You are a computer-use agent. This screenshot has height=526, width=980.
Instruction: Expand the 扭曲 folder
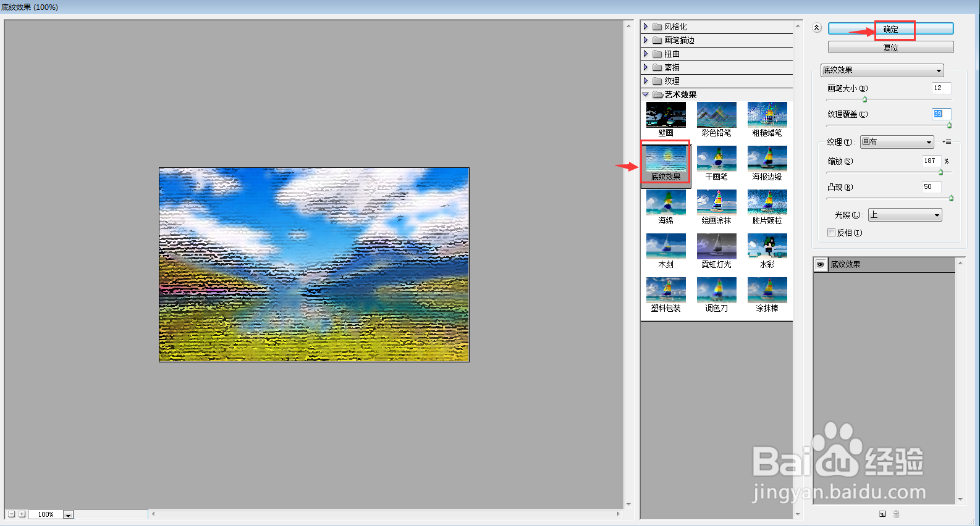click(x=646, y=54)
